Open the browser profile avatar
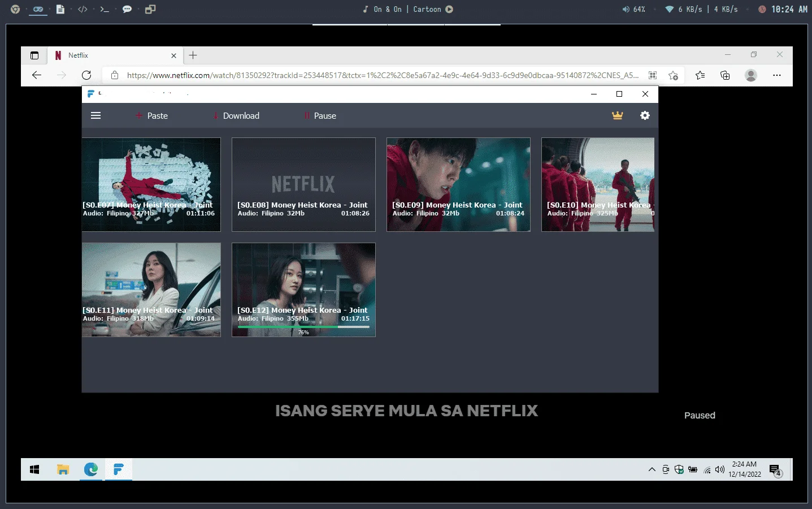Image resolution: width=812 pixels, height=509 pixels. (751, 75)
